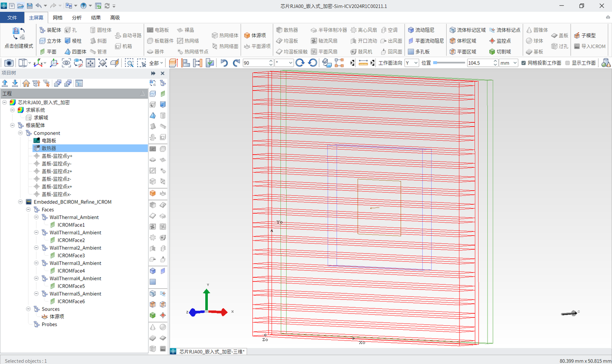Click the 散热器 heat sink ribbon icon
This screenshot has height=364, width=612.
tap(279, 30)
